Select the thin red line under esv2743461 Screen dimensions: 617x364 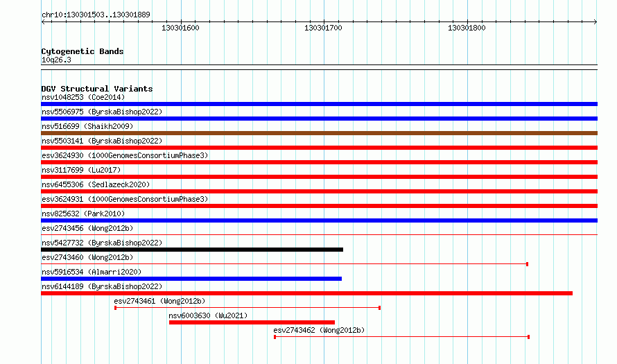pos(247,308)
